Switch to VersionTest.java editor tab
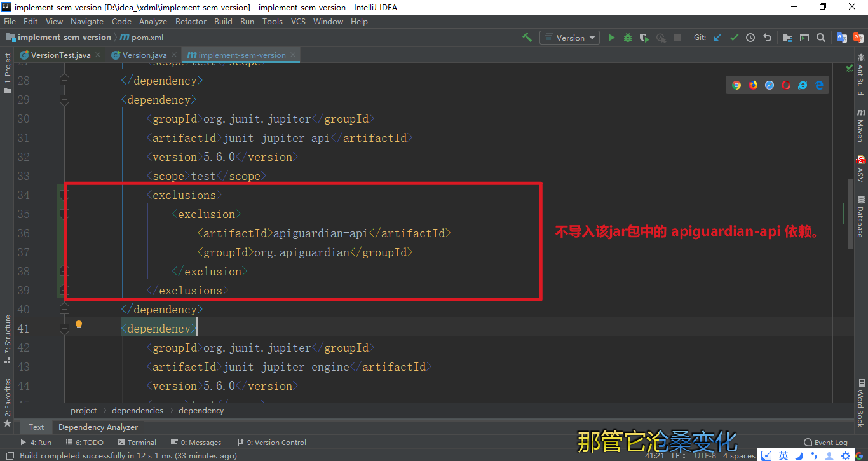The height and width of the screenshot is (461, 868). (61, 55)
